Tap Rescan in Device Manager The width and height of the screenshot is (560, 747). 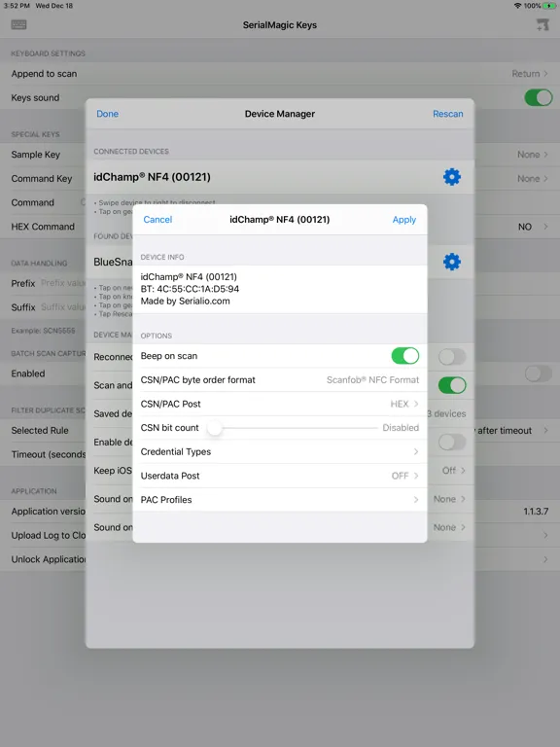tap(447, 114)
